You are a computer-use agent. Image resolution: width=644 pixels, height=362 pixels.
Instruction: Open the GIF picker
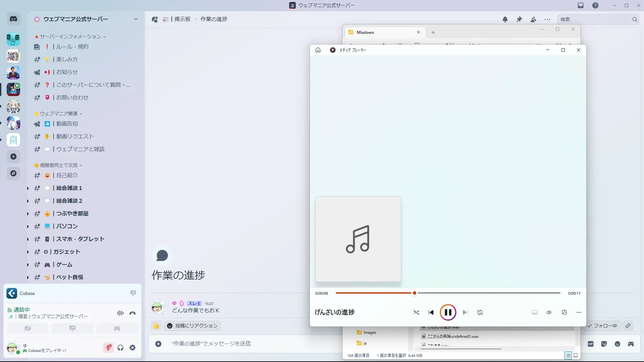point(591,344)
